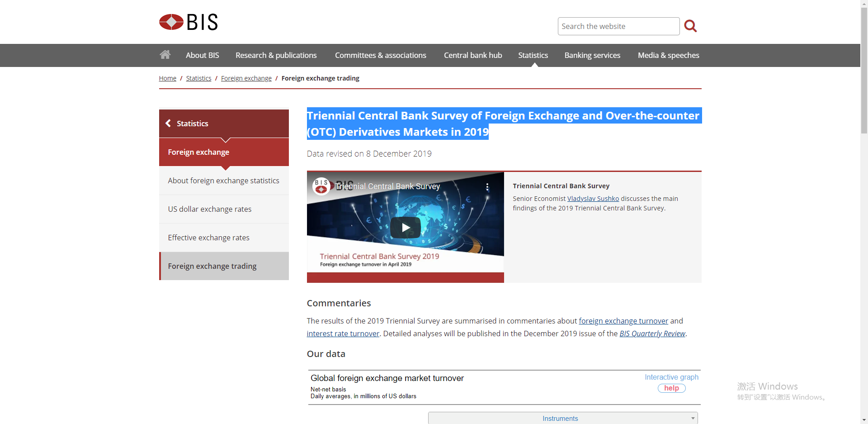Open the Banking services menu
Viewport: 868px width, 424px height.
point(592,55)
